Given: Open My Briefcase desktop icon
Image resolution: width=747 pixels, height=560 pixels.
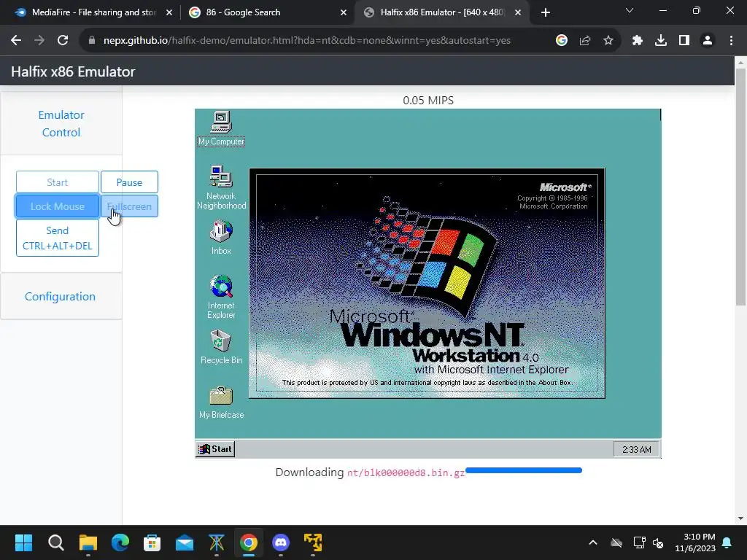Looking at the screenshot, I should pos(221,402).
